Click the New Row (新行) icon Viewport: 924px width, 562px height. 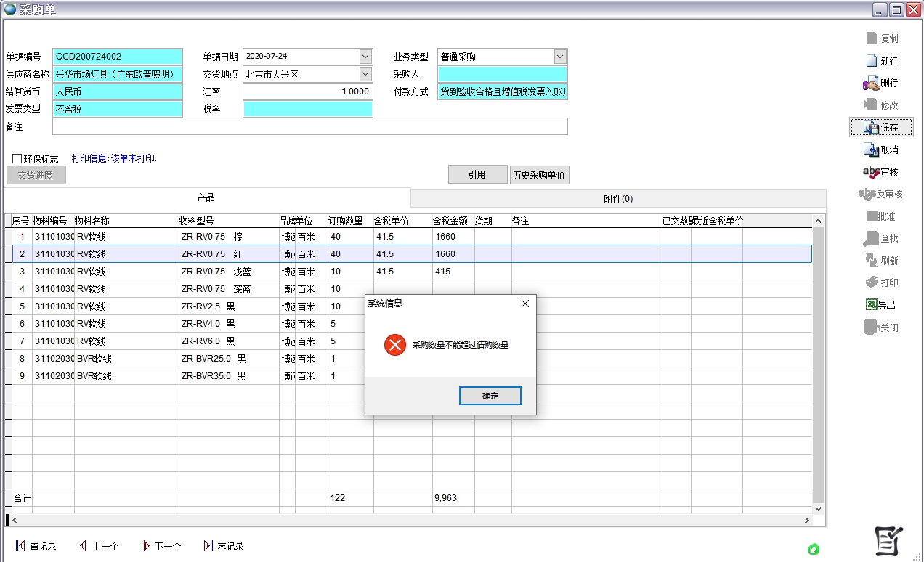click(x=872, y=61)
